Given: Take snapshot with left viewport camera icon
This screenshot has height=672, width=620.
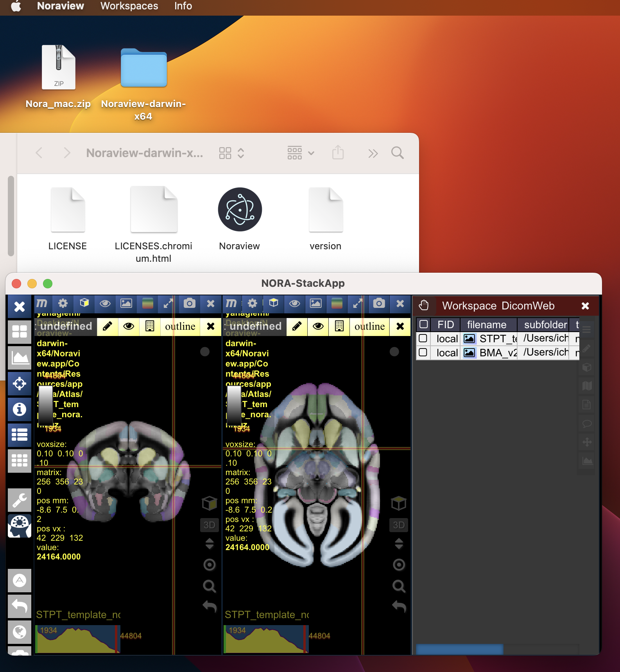Looking at the screenshot, I should point(190,304).
